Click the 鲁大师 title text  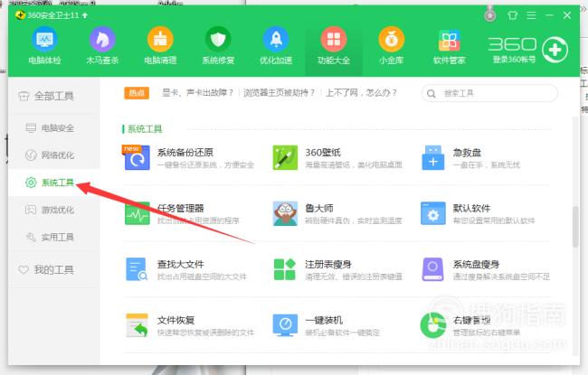(x=319, y=209)
